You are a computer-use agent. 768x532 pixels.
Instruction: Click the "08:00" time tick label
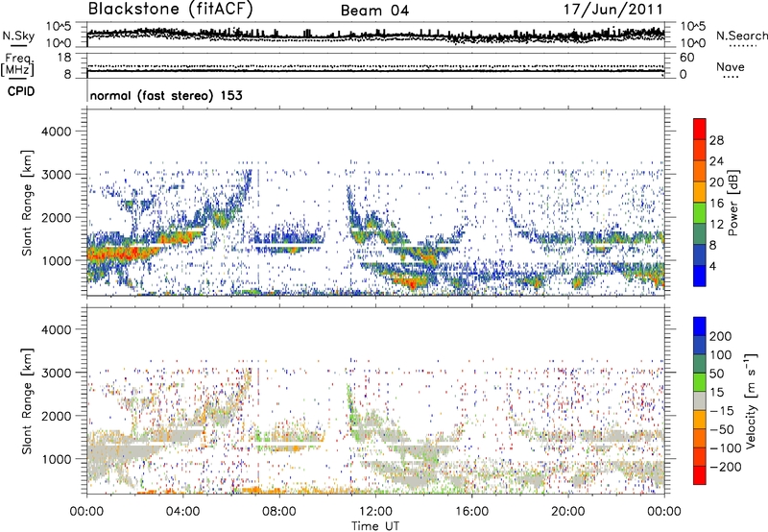pyautogui.click(x=279, y=512)
